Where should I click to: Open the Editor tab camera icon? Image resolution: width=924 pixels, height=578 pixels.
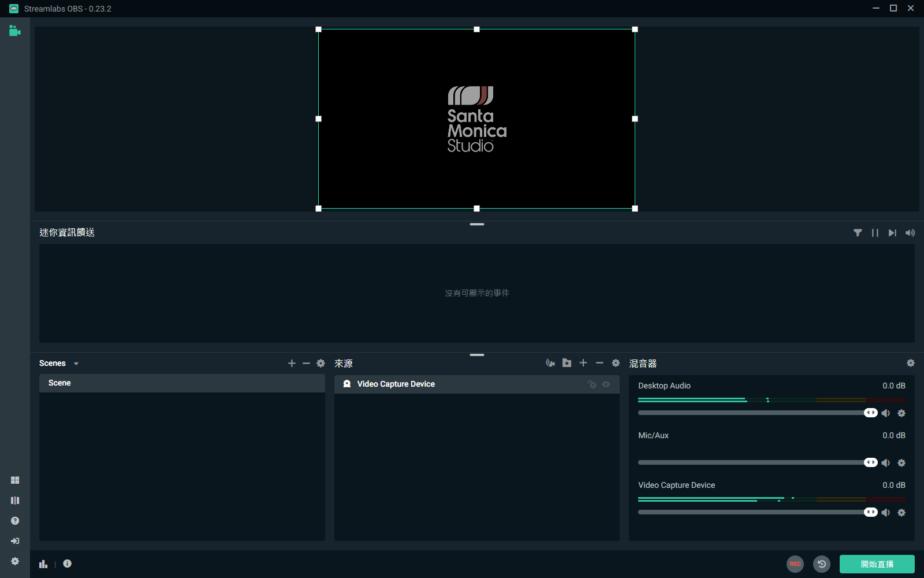click(x=15, y=31)
